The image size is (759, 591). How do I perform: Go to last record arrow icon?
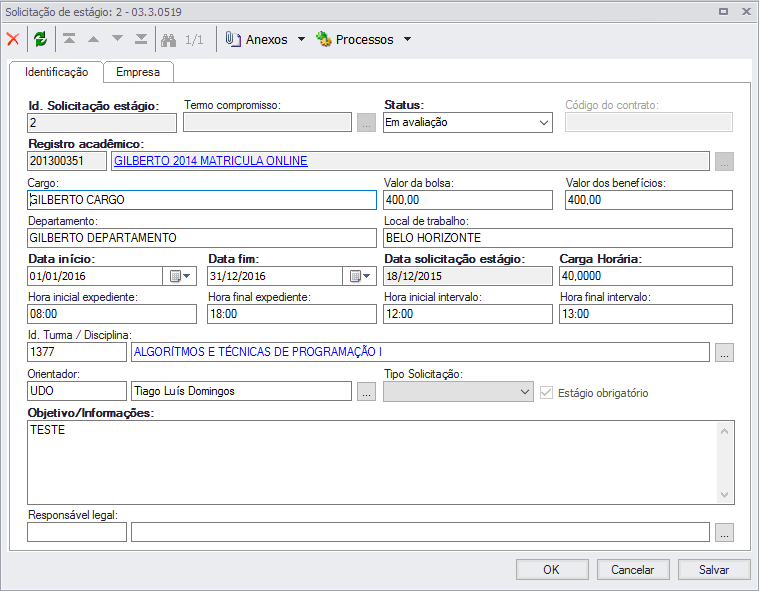[141, 39]
